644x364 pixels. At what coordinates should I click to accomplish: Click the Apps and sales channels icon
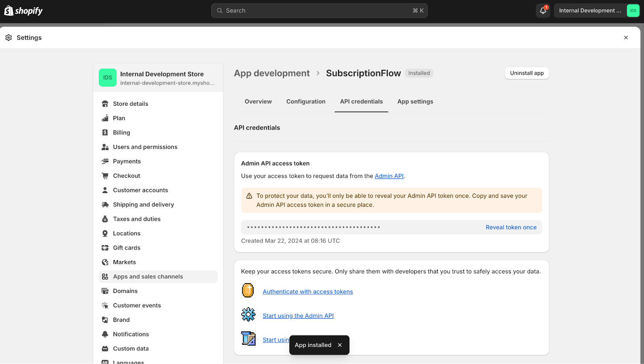tap(105, 277)
